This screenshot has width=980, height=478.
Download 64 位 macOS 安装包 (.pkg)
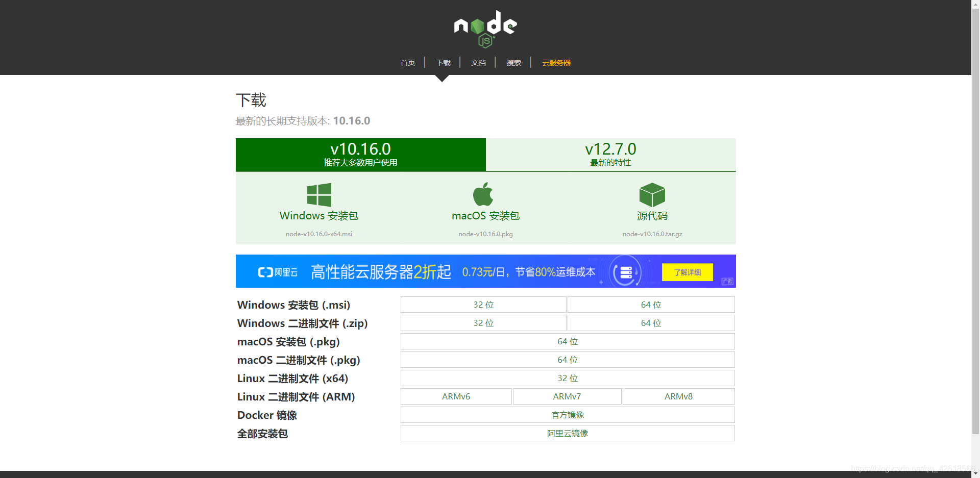click(568, 341)
